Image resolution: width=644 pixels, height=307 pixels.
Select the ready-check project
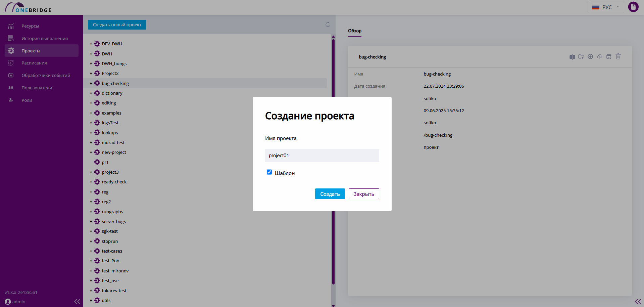[114, 182]
